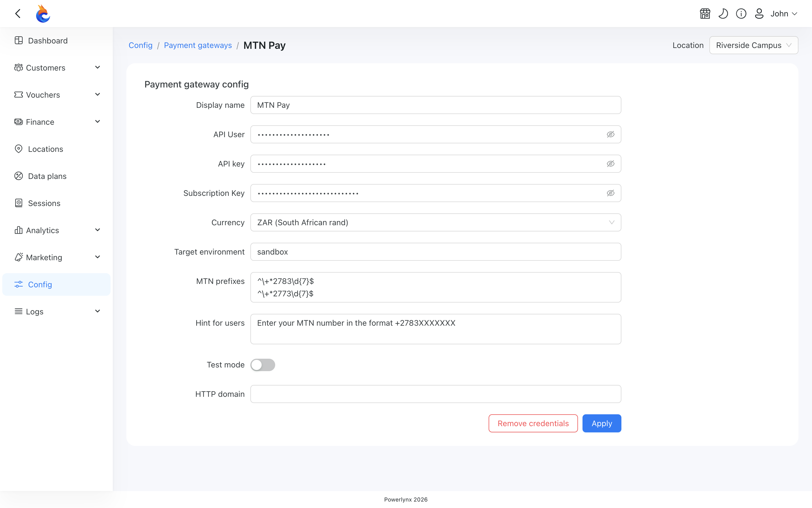Screen dimensions: 812x508
Task: Open Data plans in sidebar
Action: click(56, 176)
